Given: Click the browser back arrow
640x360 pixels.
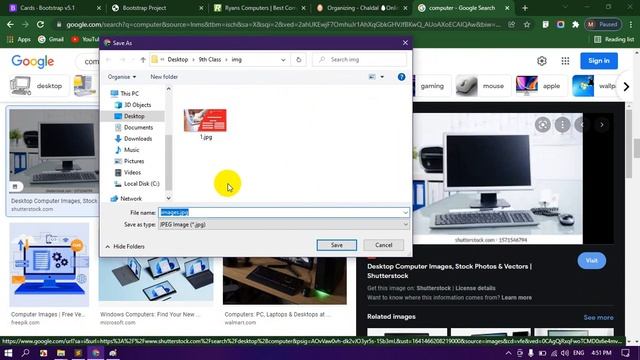Looking at the screenshot, I should (10, 24).
